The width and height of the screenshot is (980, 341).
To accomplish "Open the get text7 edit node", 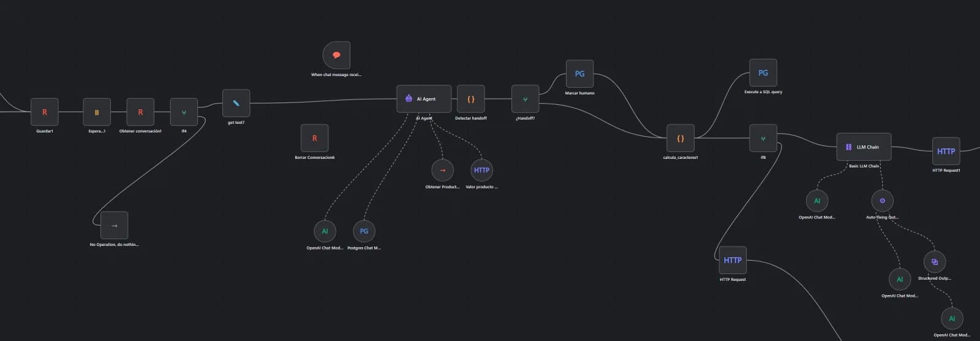I will [236, 103].
